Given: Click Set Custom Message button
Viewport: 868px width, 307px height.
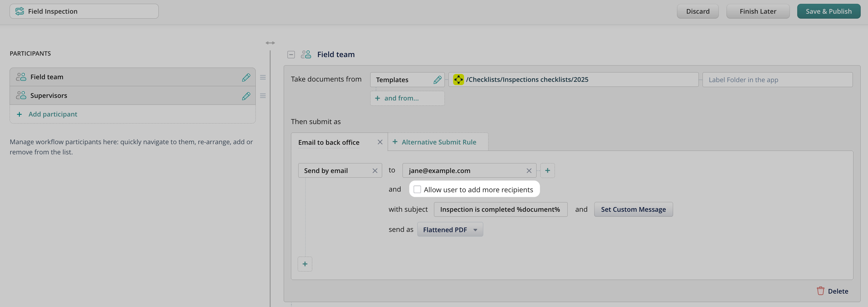Looking at the screenshot, I should coord(633,209).
